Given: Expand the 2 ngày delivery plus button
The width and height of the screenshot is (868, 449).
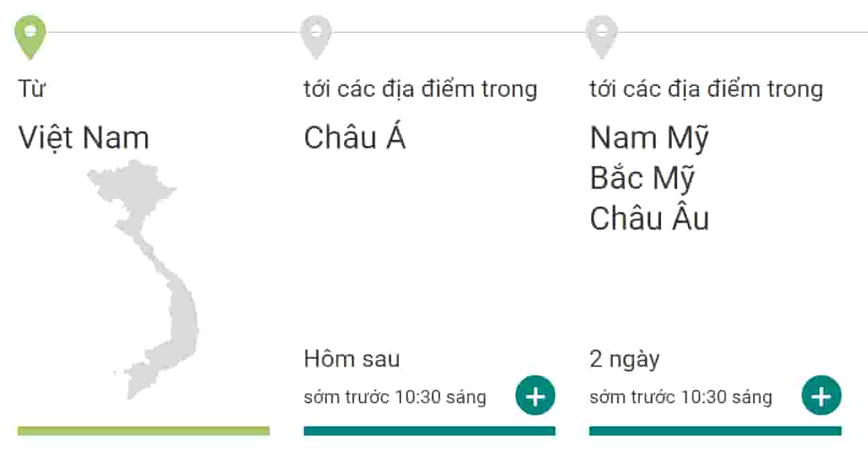Looking at the screenshot, I should (x=821, y=396).
